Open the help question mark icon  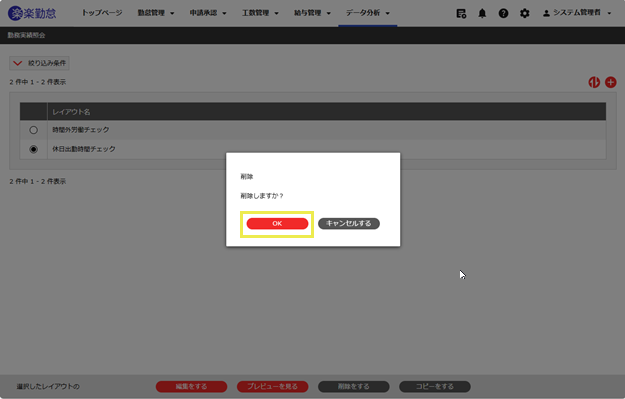pyautogui.click(x=503, y=13)
